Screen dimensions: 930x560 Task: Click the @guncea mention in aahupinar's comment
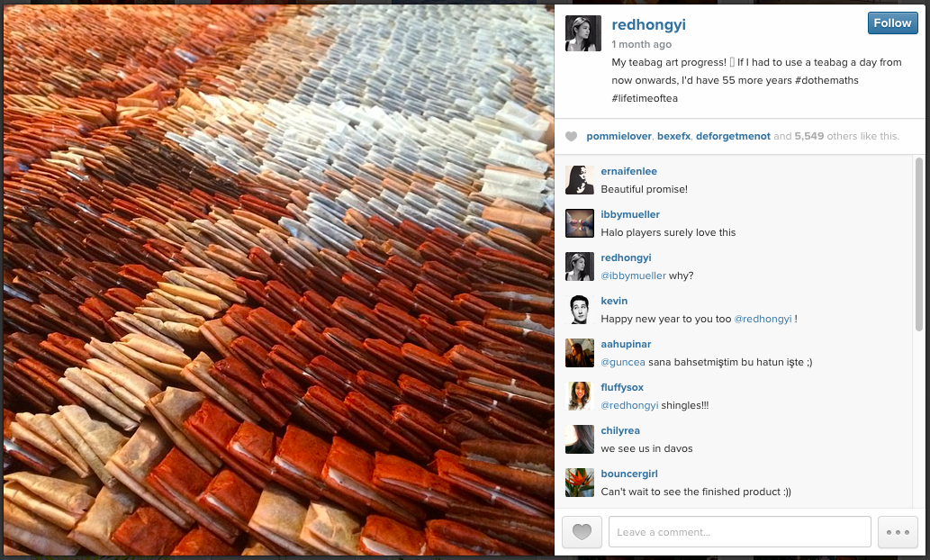click(x=623, y=362)
